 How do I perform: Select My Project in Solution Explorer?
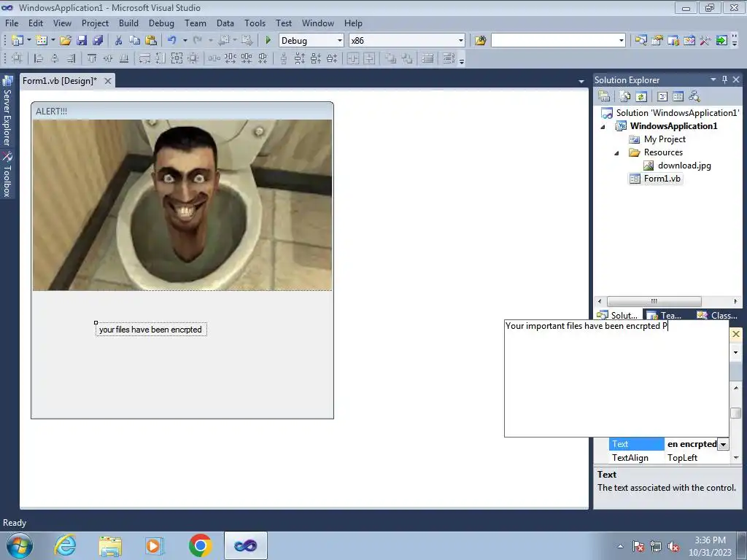665,139
